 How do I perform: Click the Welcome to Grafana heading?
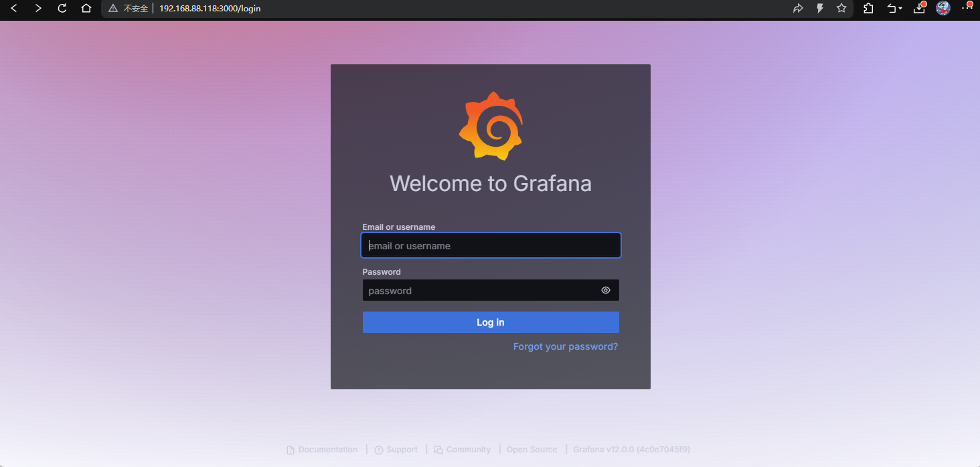(x=491, y=183)
